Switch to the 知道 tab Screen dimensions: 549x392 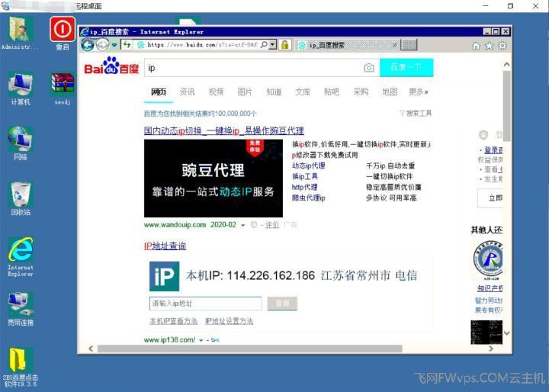tap(274, 92)
